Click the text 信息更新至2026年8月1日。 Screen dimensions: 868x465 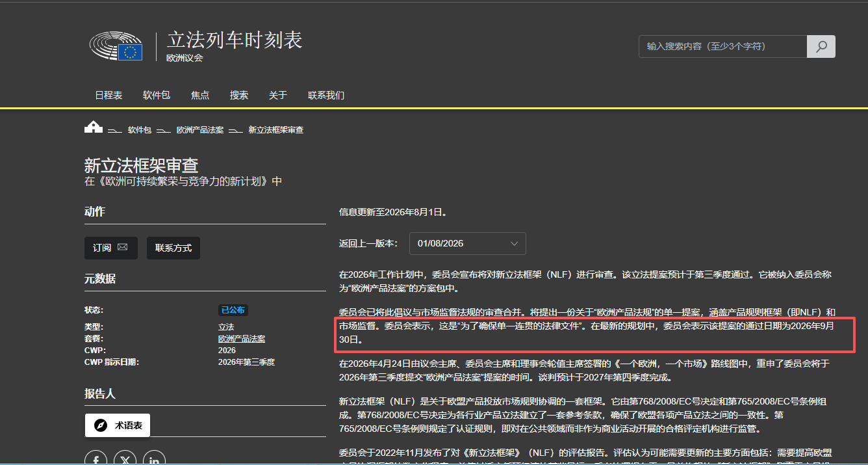(393, 212)
